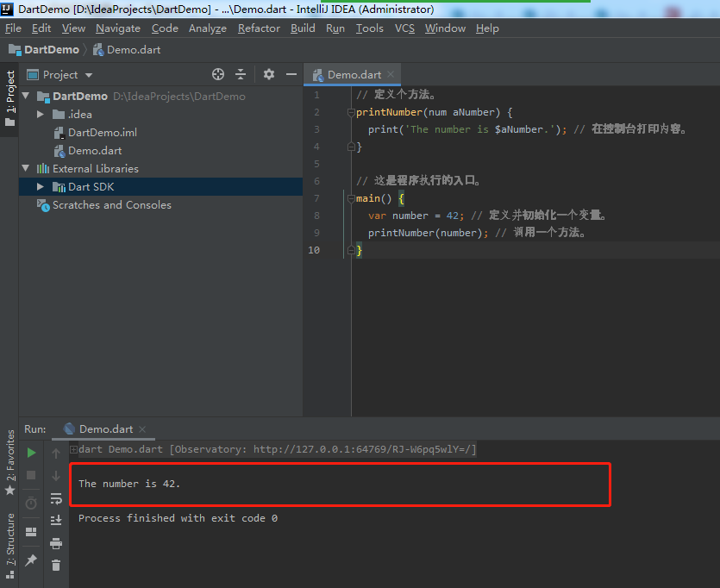Screen dimensions: 720x588
Task: Click the fold end marker at line 10
Action: [x=351, y=250]
